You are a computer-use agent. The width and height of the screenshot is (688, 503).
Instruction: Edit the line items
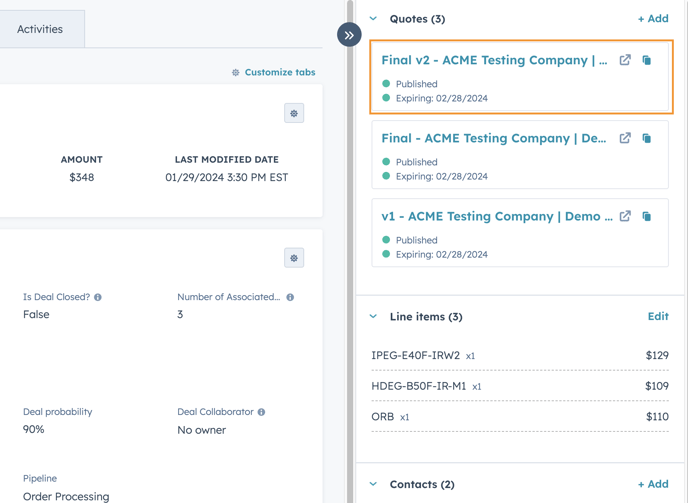(657, 317)
